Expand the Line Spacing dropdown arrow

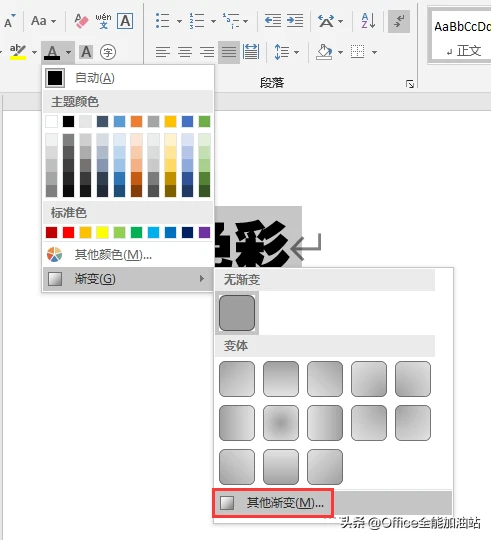click(296, 52)
